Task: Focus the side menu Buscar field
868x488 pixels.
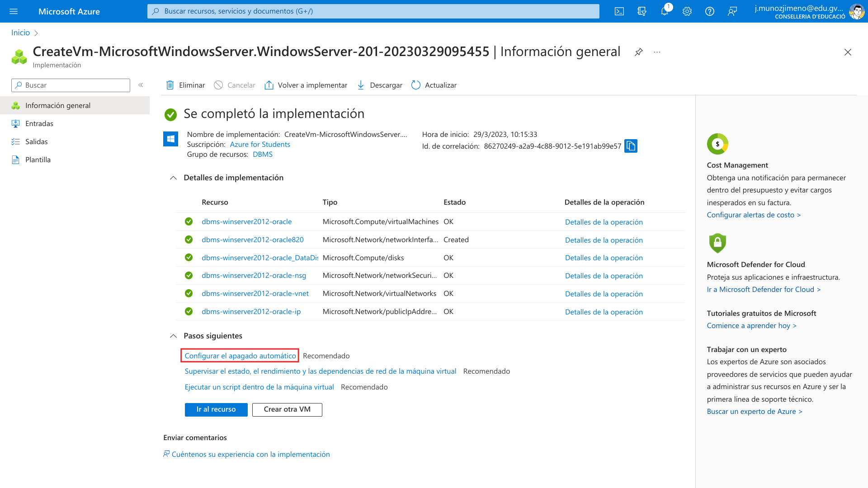Action: point(71,85)
